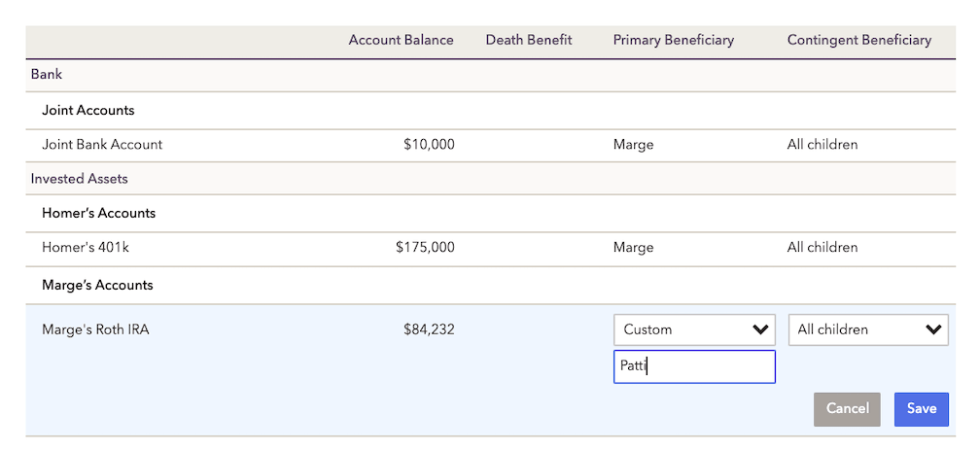Image resolution: width=980 pixels, height=449 pixels.
Task: Click the Marge's Roth IRA account name
Action: (x=95, y=329)
